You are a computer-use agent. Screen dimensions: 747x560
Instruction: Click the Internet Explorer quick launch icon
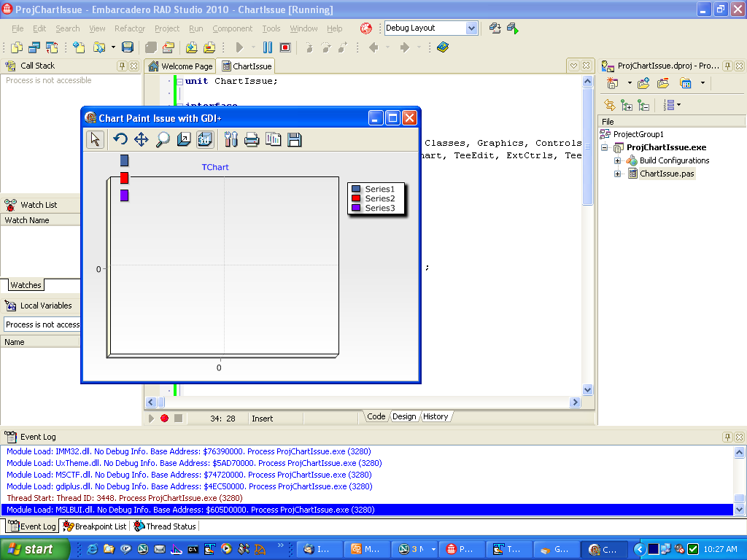point(92,549)
